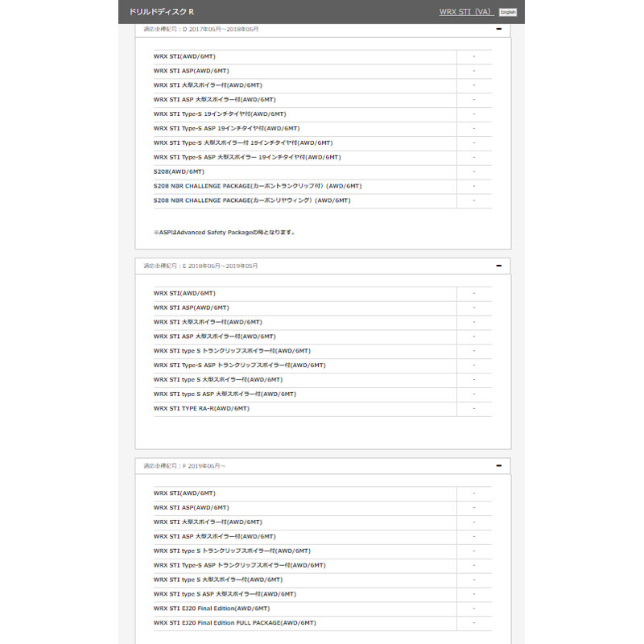Select WRX STI EJ20 Final Edition FULL PACKAGE row
Screen dimensions: 644x644
click(235, 622)
